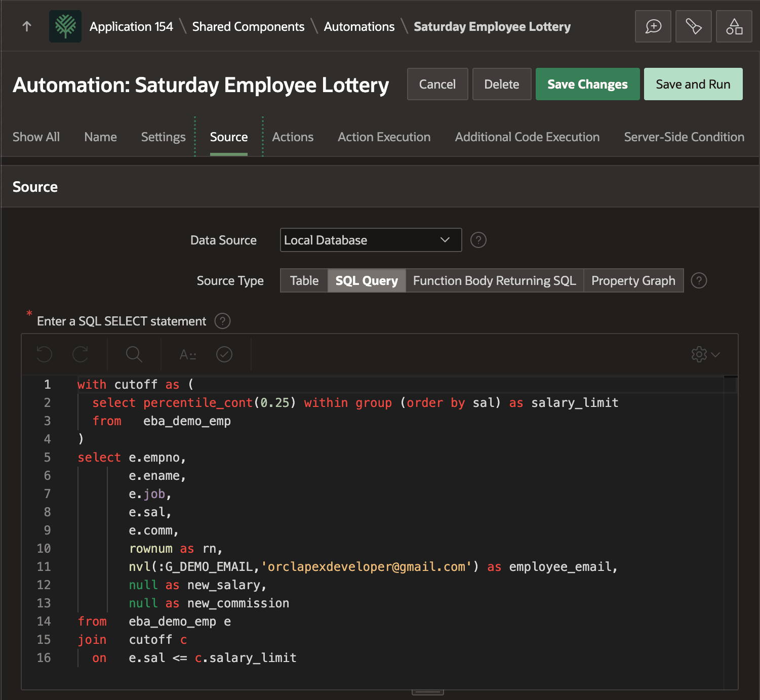Go to the Shared Components breadcrumb
This screenshot has height=700, width=760.
point(248,26)
